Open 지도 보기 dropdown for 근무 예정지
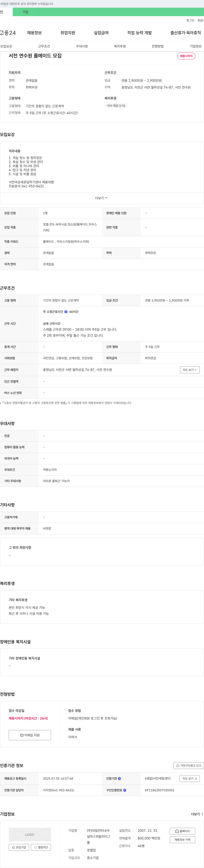 click(190, 370)
